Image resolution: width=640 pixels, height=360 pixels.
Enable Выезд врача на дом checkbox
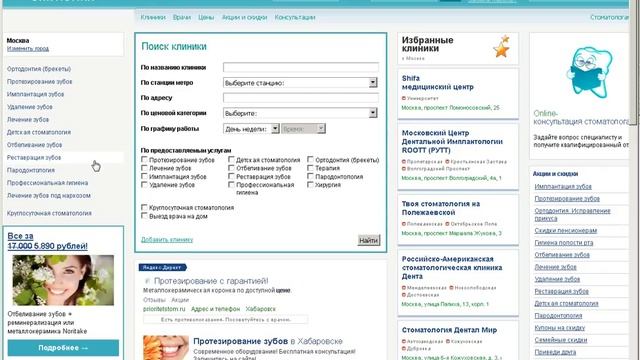[x=144, y=216]
